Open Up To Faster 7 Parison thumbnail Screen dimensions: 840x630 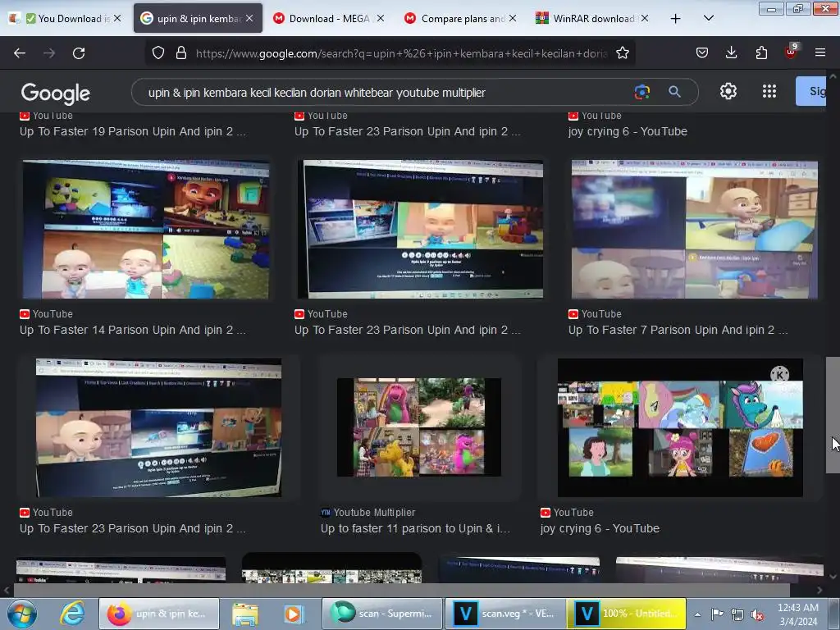tap(694, 230)
